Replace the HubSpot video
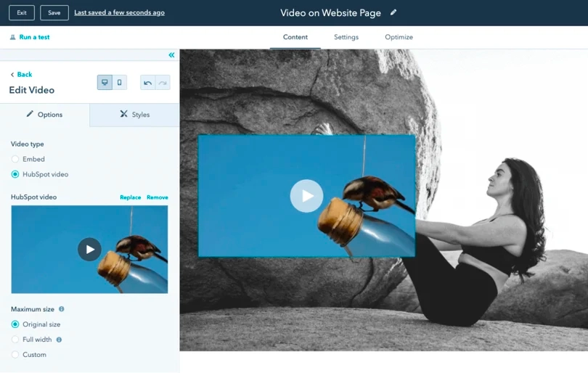The width and height of the screenshot is (588, 373). pos(131,197)
